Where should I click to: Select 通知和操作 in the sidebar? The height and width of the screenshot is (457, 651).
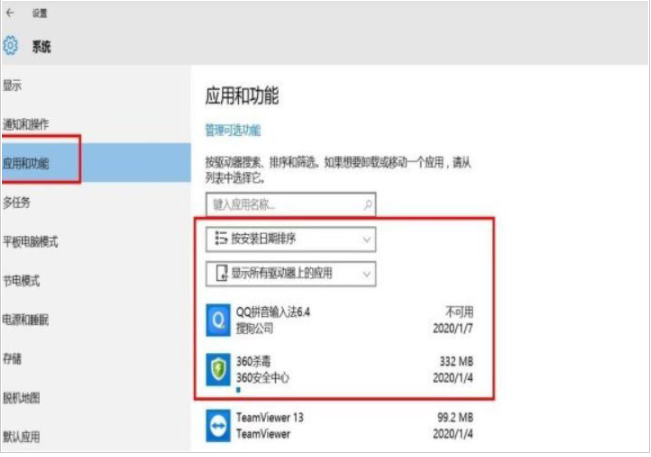click(x=26, y=124)
